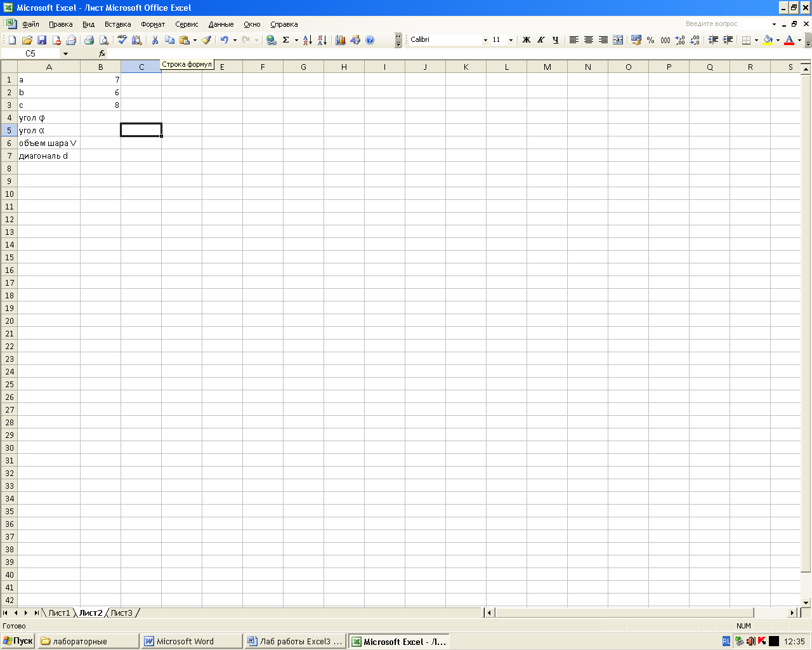Open the Paste options dropdown arrow

point(195,40)
